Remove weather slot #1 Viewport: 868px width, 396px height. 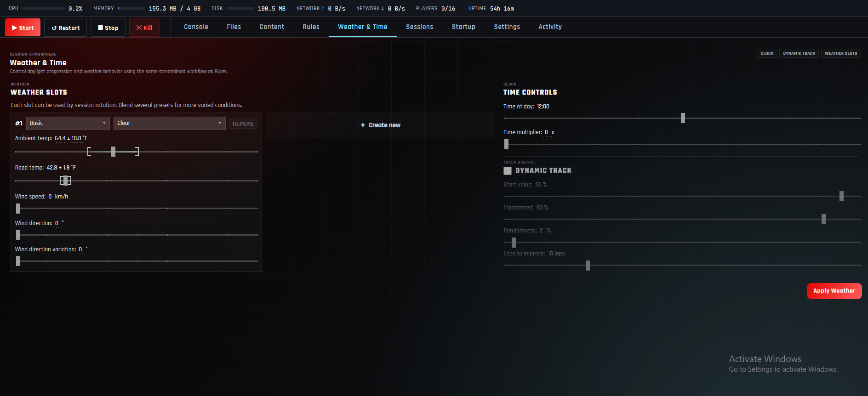point(243,124)
